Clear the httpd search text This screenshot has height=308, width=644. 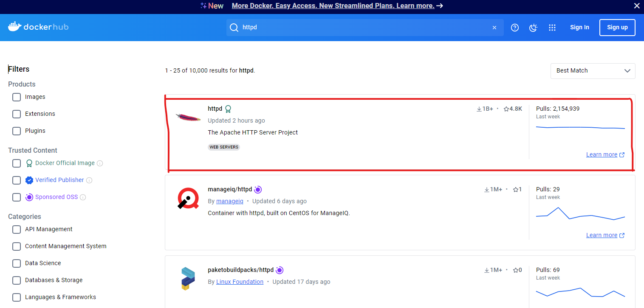coord(494,28)
